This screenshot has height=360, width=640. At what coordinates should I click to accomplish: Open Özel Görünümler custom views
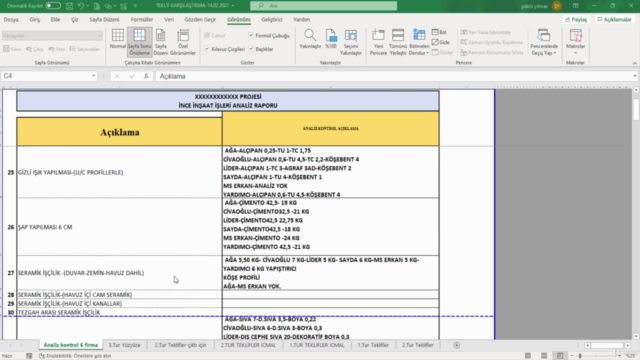[x=182, y=42]
